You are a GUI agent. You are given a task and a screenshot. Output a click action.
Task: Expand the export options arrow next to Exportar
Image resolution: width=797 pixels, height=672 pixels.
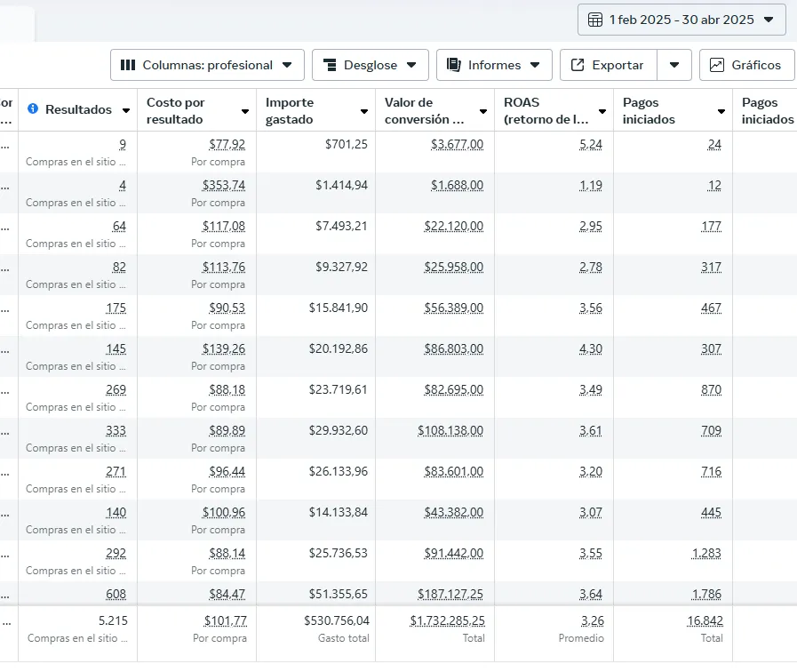click(674, 65)
